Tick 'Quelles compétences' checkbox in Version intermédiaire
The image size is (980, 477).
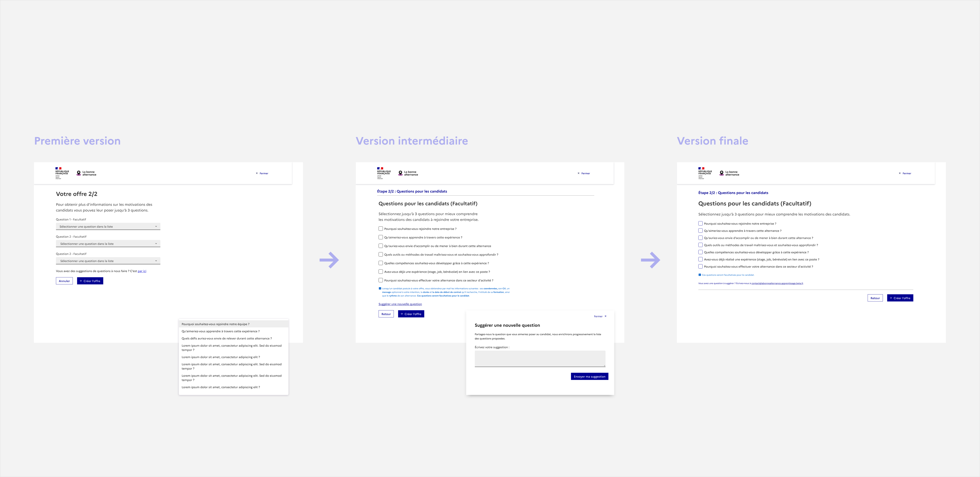[x=380, y=263]
